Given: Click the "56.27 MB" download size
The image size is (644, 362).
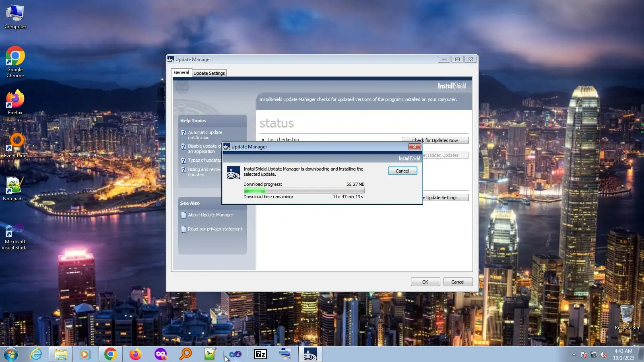Looking at the screenshot, I should pos(355,184).
